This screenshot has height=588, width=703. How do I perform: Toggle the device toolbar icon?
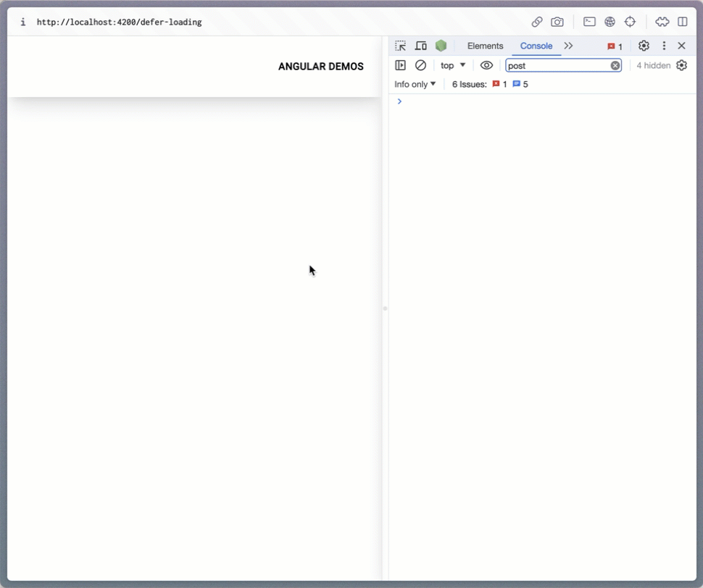[420, 46]
